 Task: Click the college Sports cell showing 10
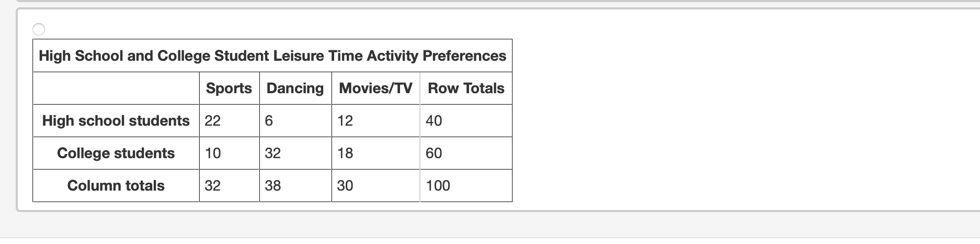click(x=213, y=153)
